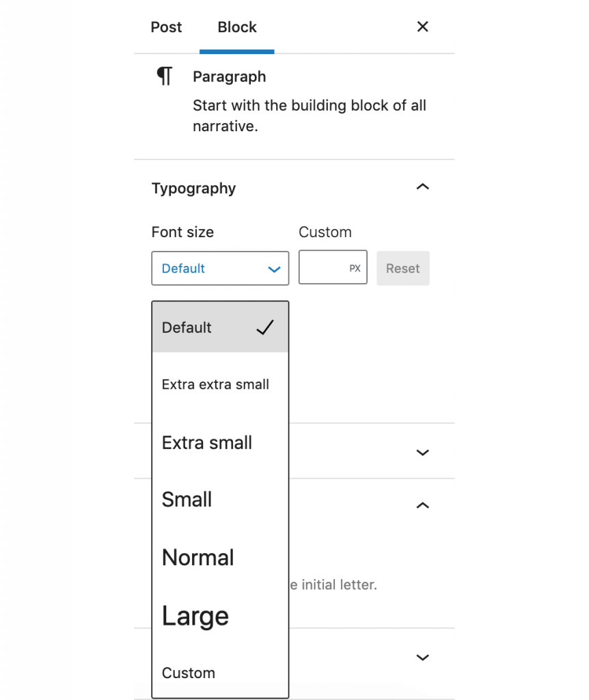This screenshot has width=589, height=700.
Task: Open the Block tab
Action: (236, 27)
